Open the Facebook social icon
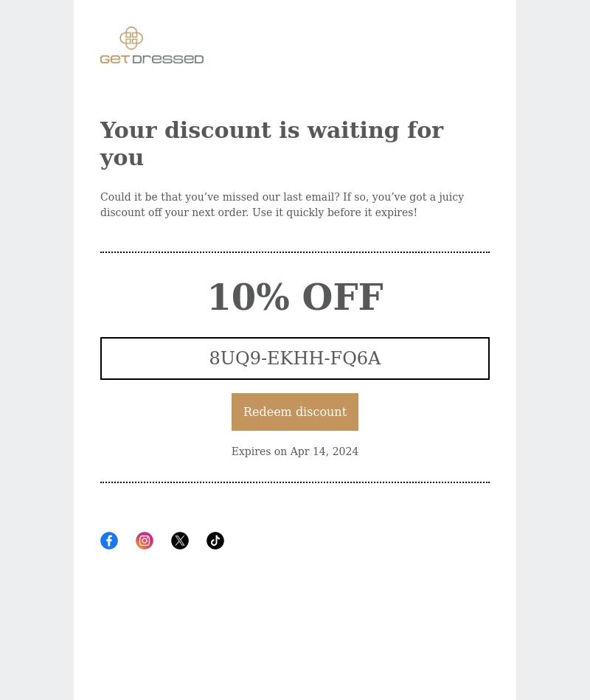Image resolution: width=590 pixels, height=700 pixels. tap(109, 541)
